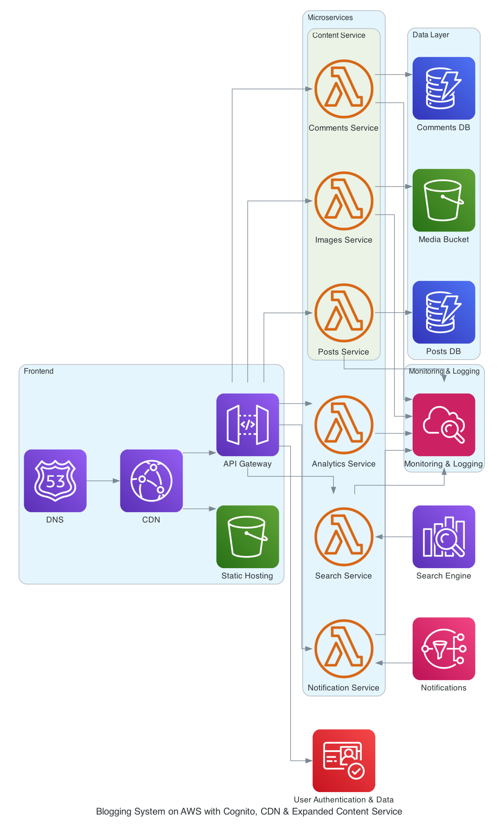
Task: Click the 'Posts Service' text label
Action: point(344,352)
